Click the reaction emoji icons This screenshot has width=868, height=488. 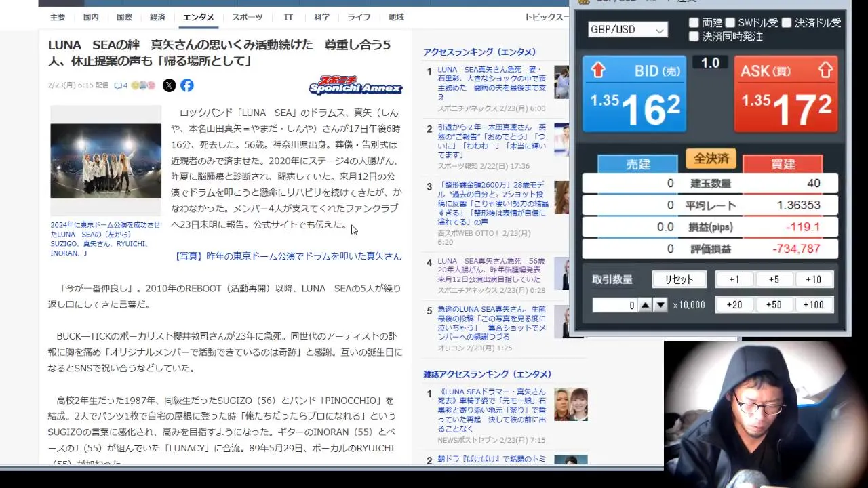[143, 85]
